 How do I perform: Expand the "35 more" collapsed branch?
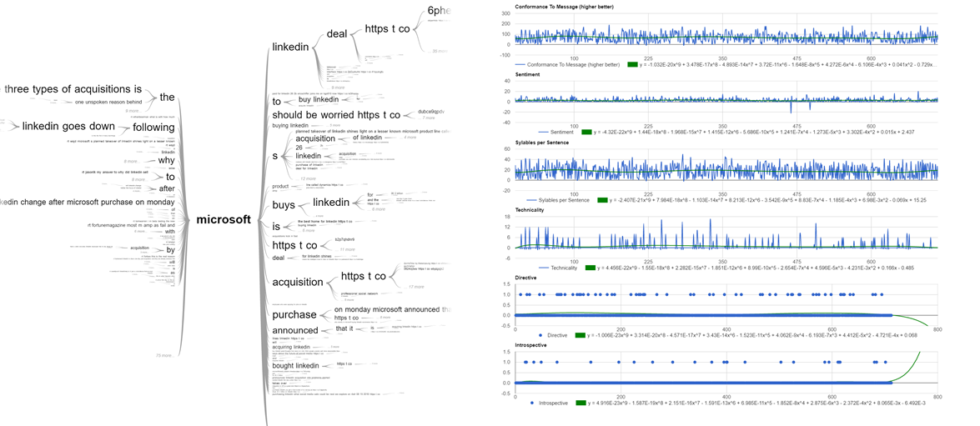(441, 51)
